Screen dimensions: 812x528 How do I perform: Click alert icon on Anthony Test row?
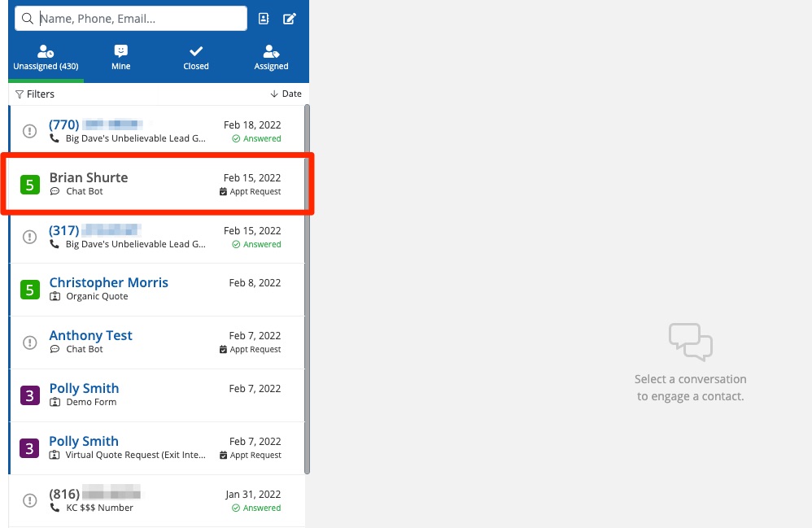[x=30, y=343]
